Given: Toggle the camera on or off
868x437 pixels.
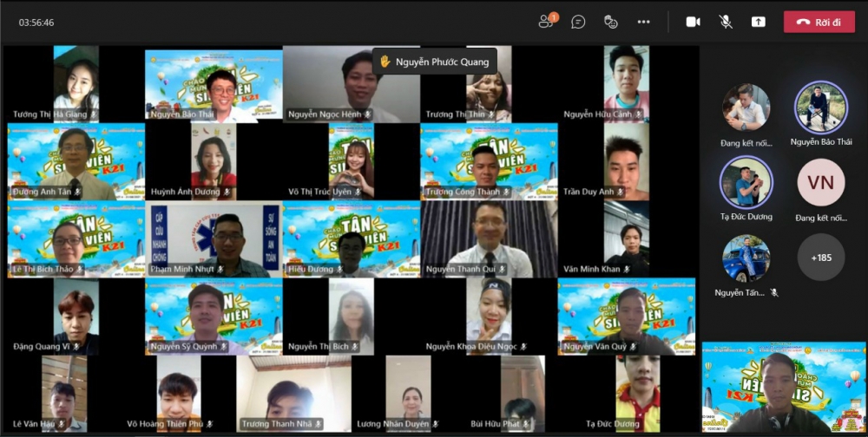Looking at the screenshot, I should 693,22.
